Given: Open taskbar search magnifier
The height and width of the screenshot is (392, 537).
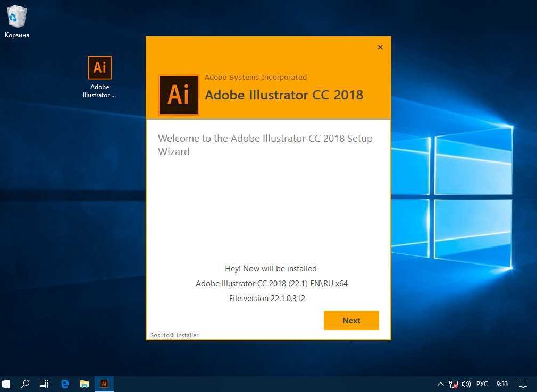Looking at the screenshot, I should 24,384.
